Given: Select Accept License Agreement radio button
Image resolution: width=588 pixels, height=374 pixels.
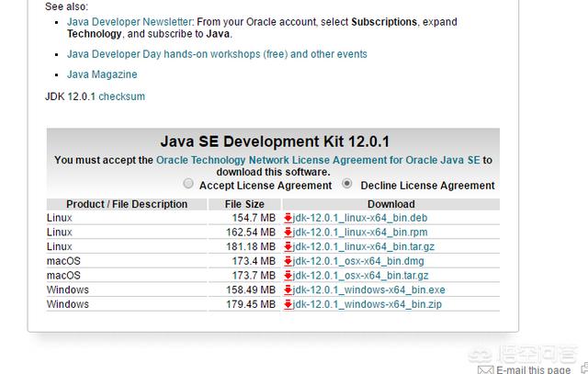Looking at the screenshot, I should [x=188, y=184].
